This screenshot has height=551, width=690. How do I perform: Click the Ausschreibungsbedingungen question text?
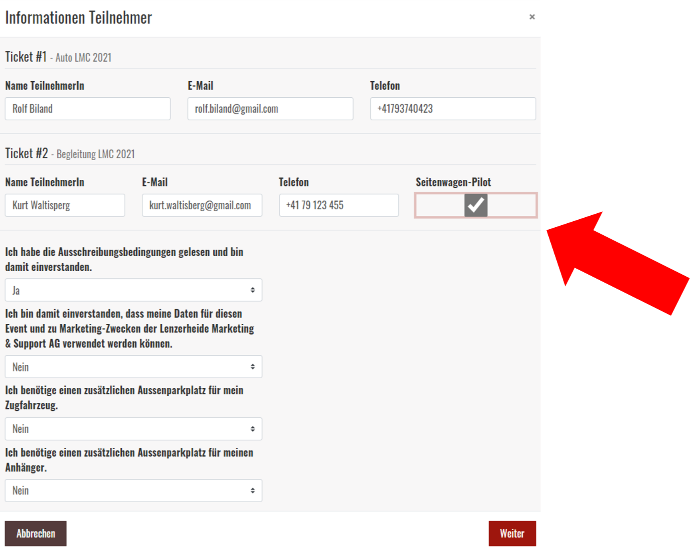(124, 259)
